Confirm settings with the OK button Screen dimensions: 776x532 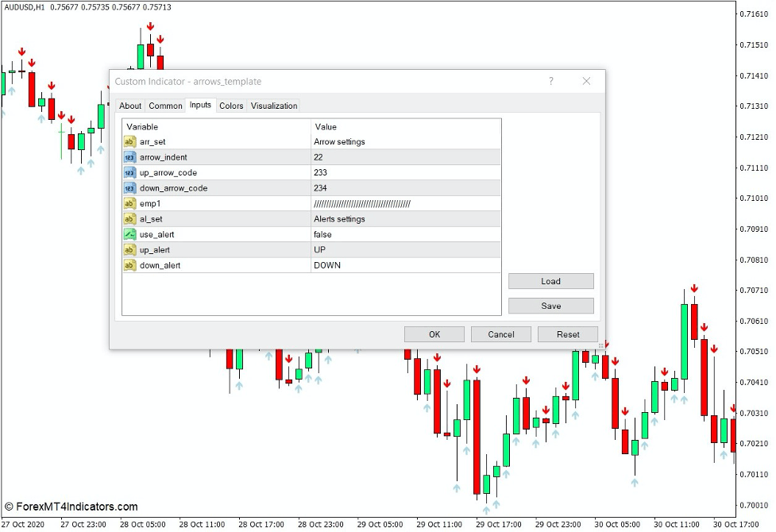(434, 333)
